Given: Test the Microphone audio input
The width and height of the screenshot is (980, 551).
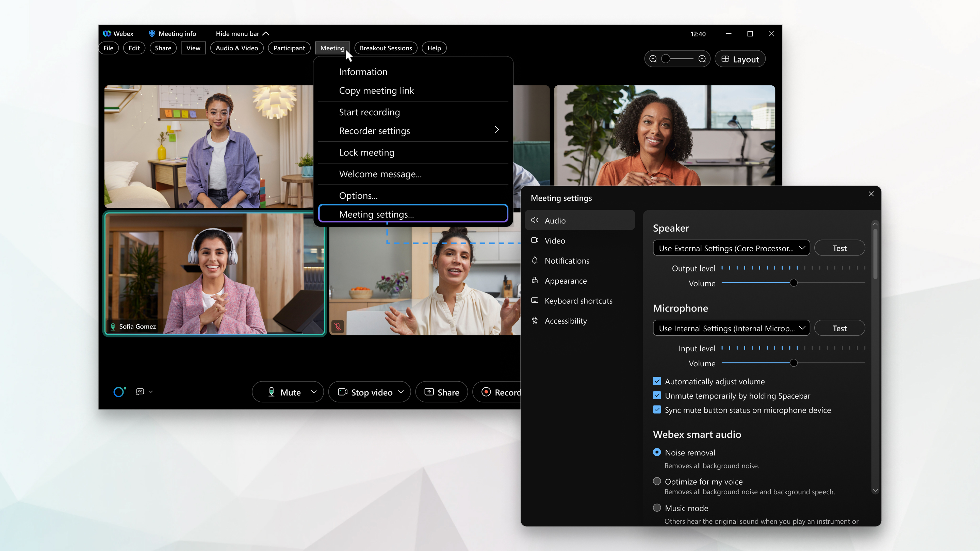Looking at the screenshot, I should (x=839, y=328).
